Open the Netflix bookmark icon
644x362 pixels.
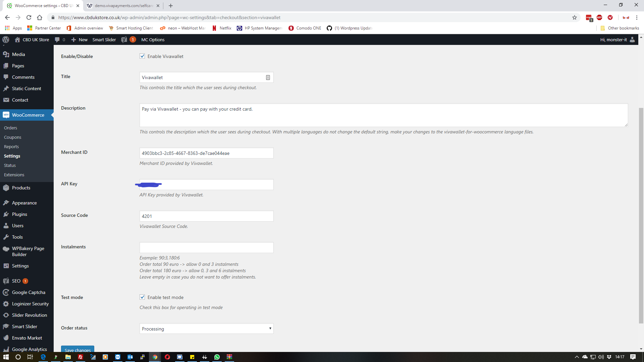pyautogui.click(x=214, y=28)
